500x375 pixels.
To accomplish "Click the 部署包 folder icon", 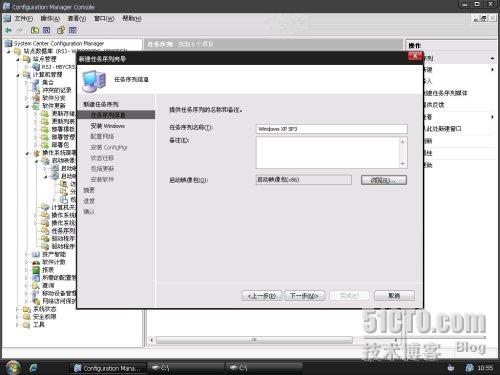I will pos(45,145).
